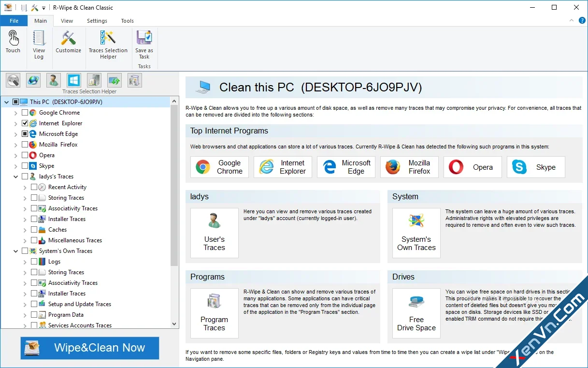
Task: Switch to the Tools ribbon tab
Action: pyautogui.click(x=128, y=21)
